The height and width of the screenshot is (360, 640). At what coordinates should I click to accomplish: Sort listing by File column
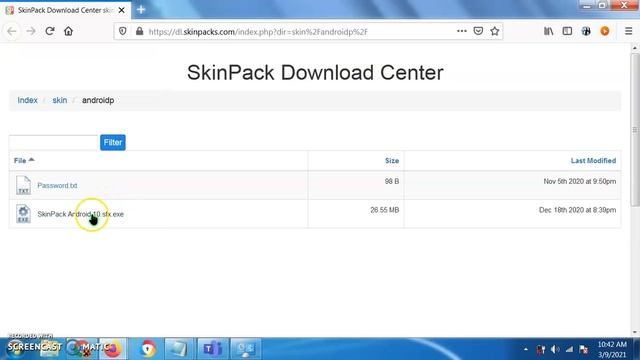tap(24, 160)
